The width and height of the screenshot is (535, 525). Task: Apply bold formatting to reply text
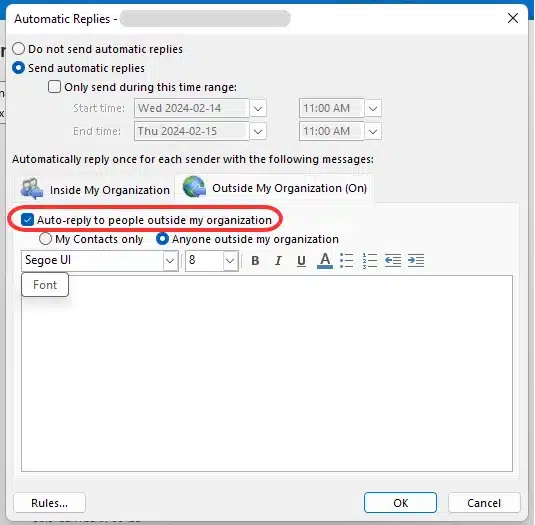pyautogui.click(x=255, y=261)
